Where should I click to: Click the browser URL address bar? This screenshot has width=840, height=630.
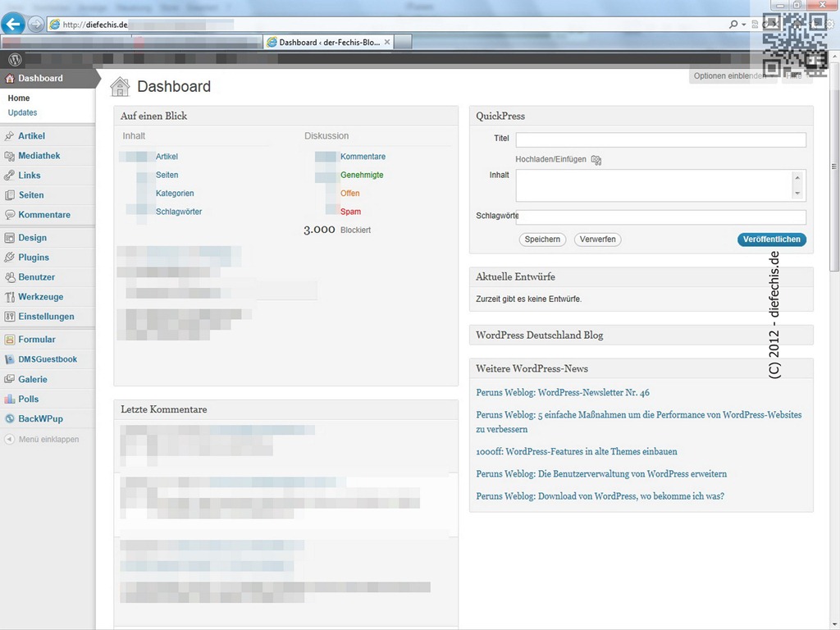click(x=386, y=24)
